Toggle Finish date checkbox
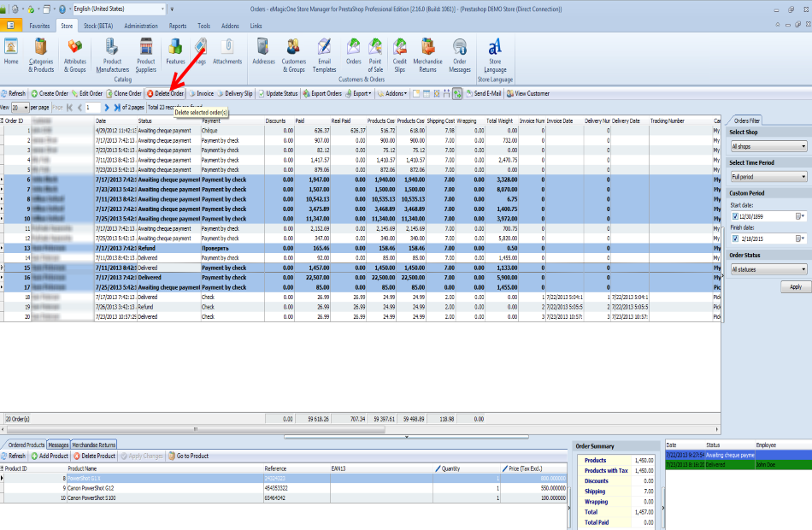This screenshot has width=812, height=530. [735, 238]
